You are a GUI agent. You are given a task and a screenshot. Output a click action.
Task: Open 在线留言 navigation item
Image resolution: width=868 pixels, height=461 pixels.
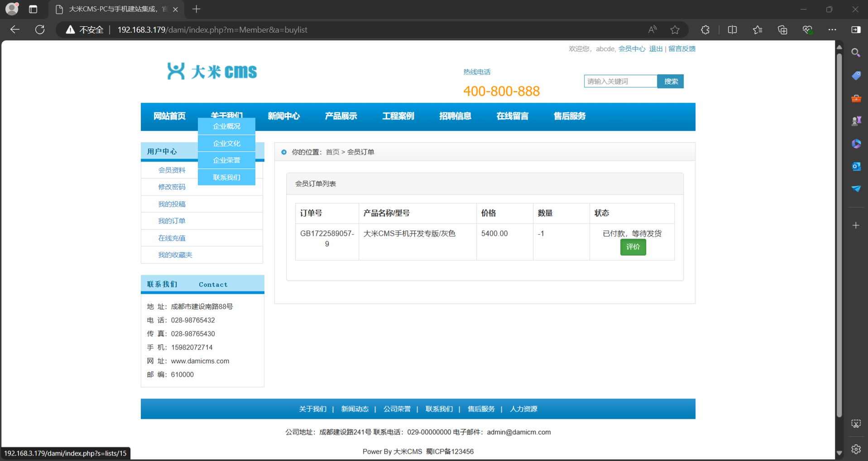512,116
